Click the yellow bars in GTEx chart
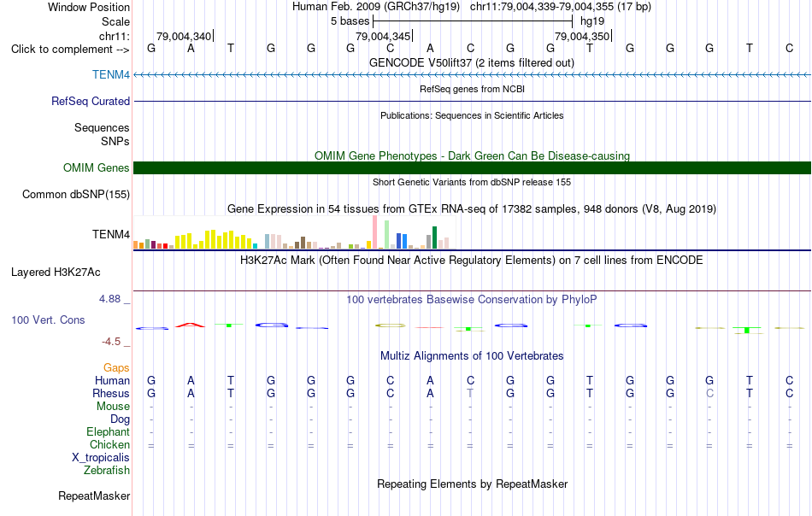 pos(213,239)
